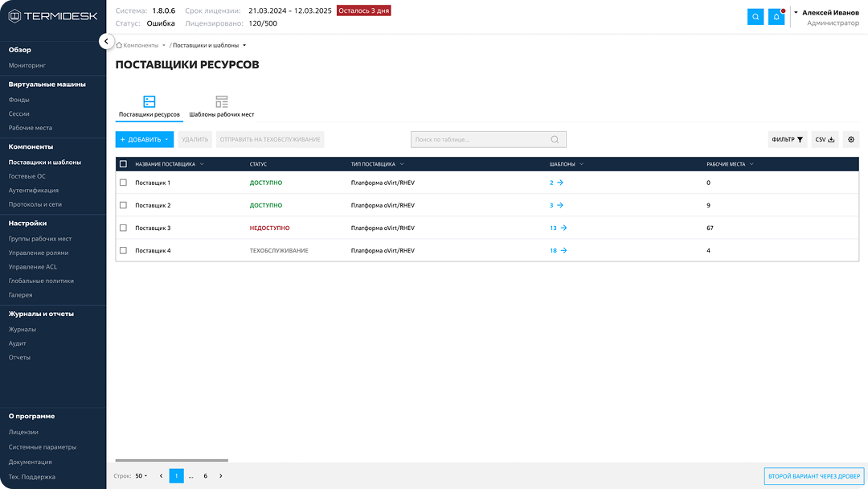Select the checkbox for Поставщик 1
This screenshot has width=868, height=489.
click(123, 183)
